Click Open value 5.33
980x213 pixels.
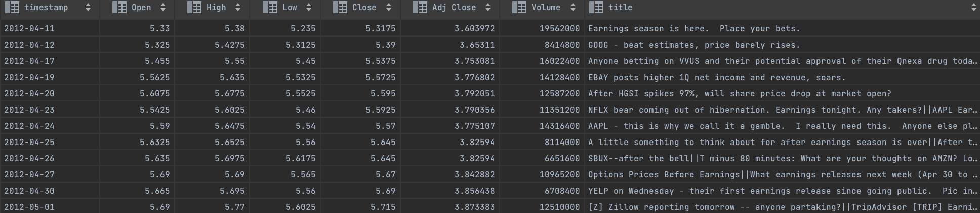point(160,29)
